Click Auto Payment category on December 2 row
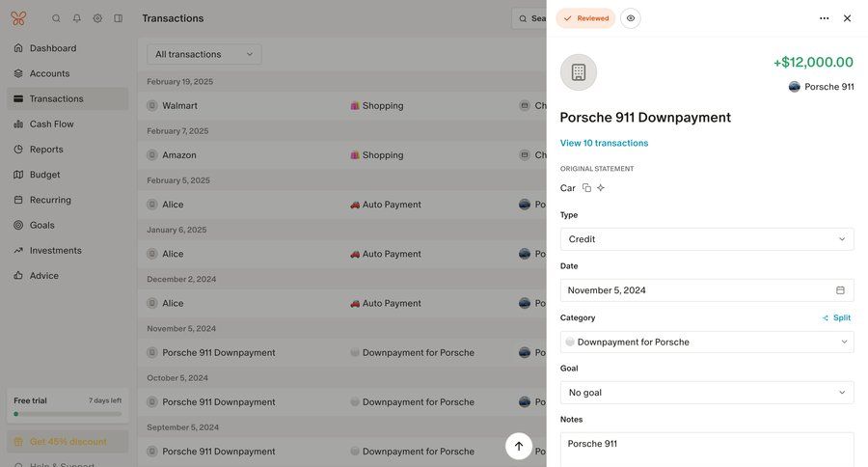 [x=386, y=303]
